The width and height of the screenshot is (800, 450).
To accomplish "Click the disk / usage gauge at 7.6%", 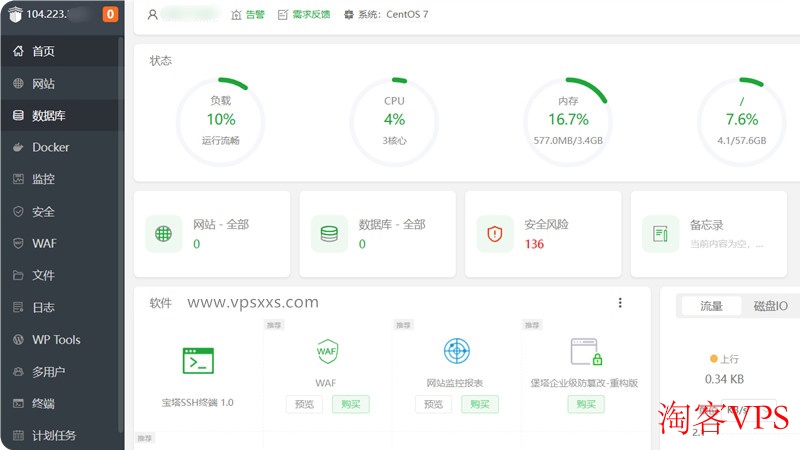I will point(742,121).
